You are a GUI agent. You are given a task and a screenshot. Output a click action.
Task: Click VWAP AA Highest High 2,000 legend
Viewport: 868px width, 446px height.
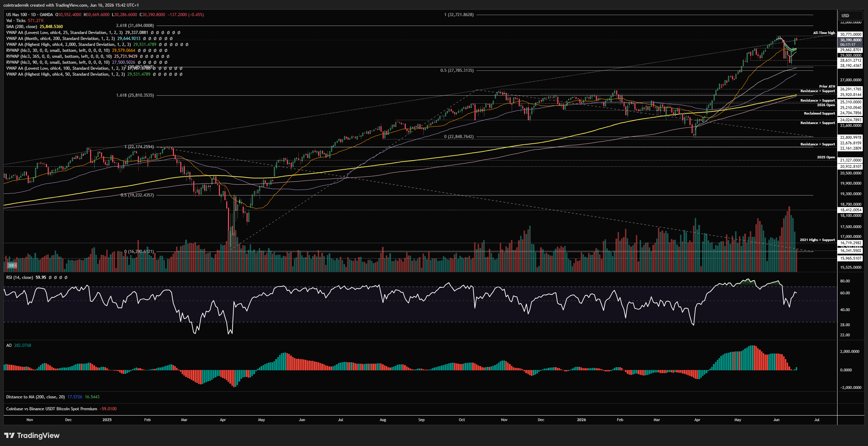click(x=97, y=44)
